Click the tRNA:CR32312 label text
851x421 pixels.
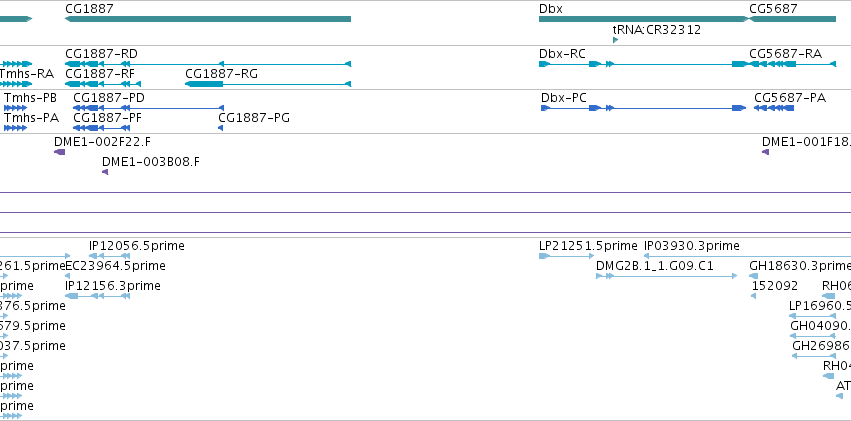[x=657, y=30]
